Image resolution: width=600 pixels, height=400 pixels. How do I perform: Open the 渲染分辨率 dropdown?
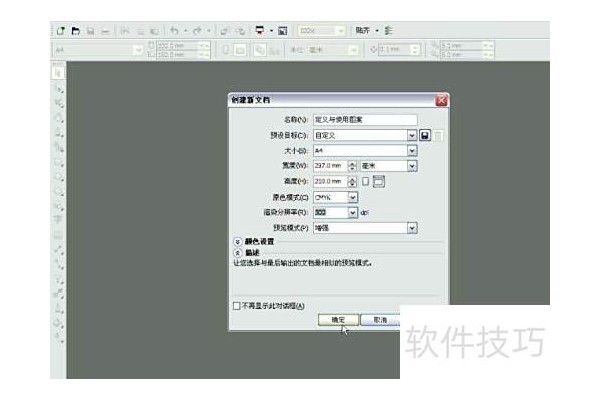pyautogui.click(x=353, y=212)
